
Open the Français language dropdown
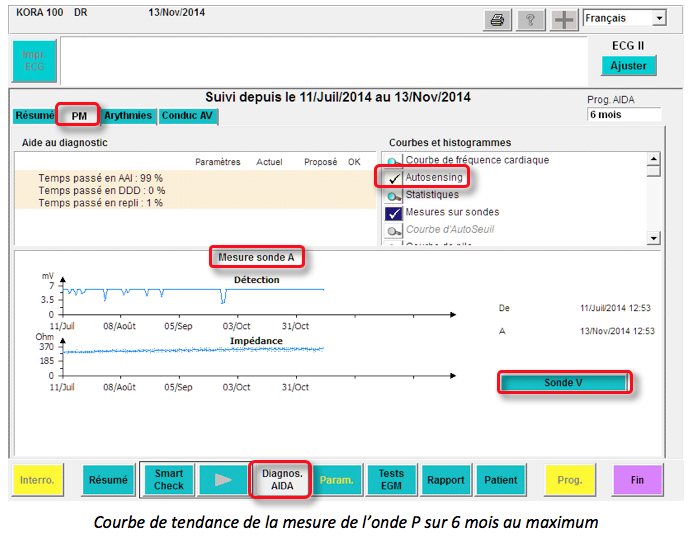pyautogui.click(x=658, y=18)
